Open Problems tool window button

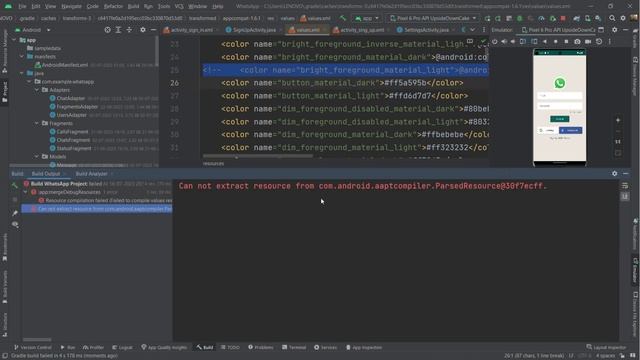click(261, 347)
